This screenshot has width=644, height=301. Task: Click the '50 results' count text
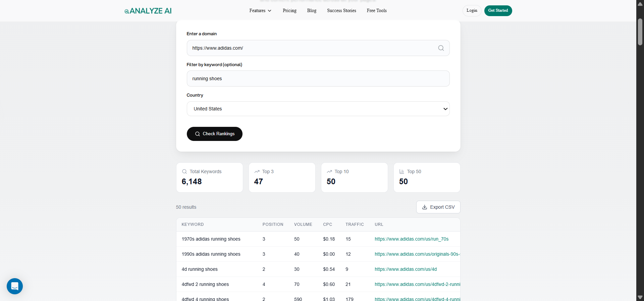coord(186,207)
